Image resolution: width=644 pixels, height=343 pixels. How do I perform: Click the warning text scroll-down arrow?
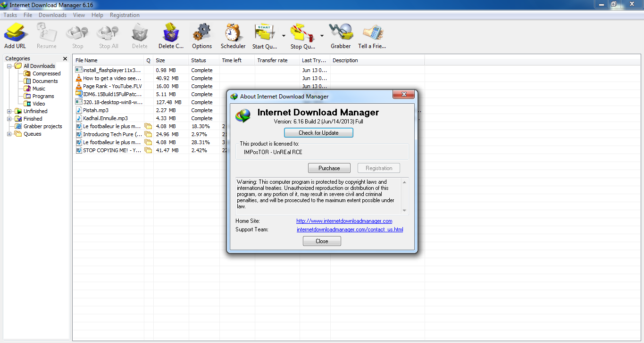click(x=404, y=211)
